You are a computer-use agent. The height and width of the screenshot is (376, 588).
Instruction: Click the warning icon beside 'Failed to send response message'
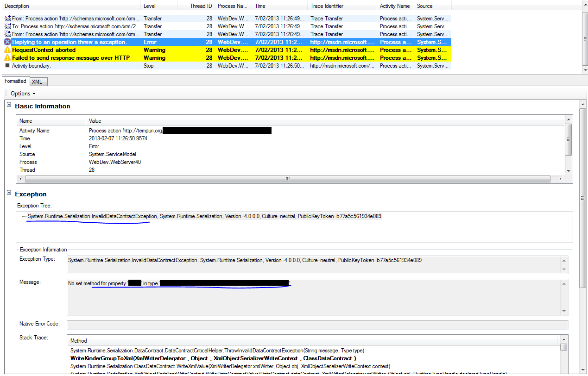pos(7,58)
